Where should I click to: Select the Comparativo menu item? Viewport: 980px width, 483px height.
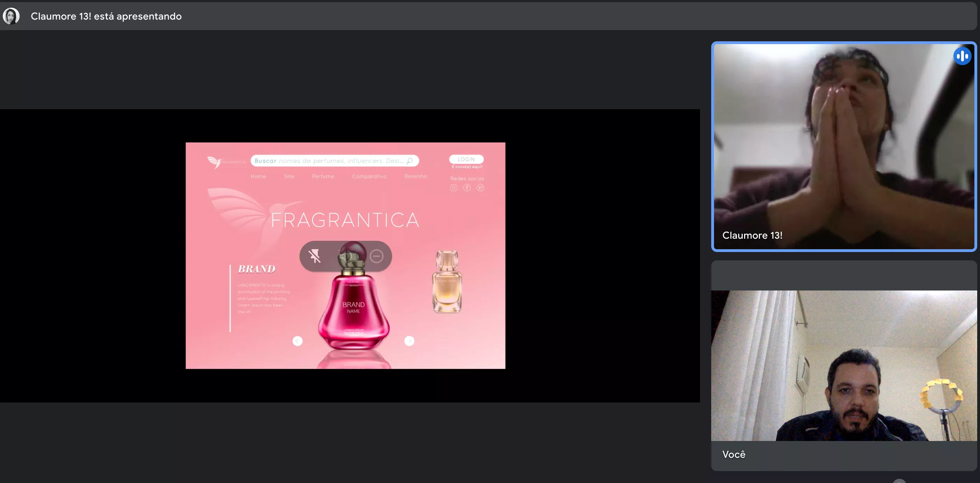369,176
